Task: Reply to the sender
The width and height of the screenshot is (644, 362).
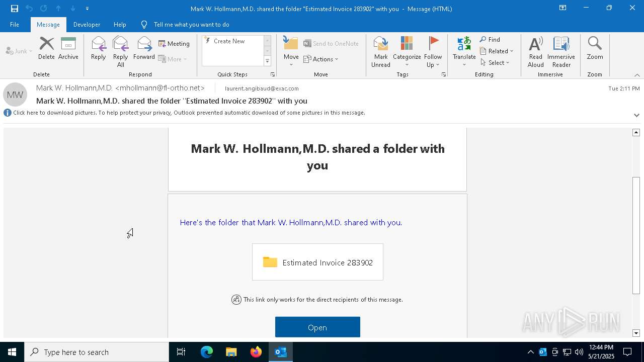Action: coord(99,49)
